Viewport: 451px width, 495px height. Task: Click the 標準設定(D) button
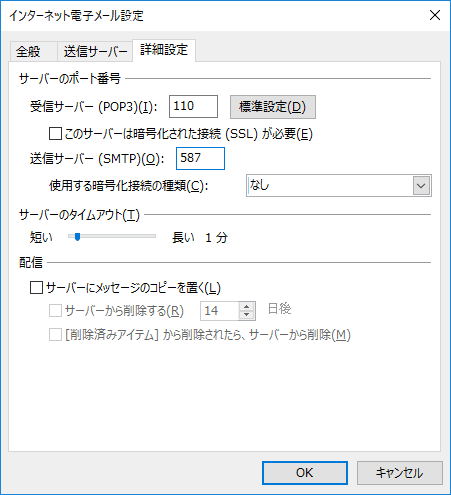pyautogui.click(x=273, y=107)
